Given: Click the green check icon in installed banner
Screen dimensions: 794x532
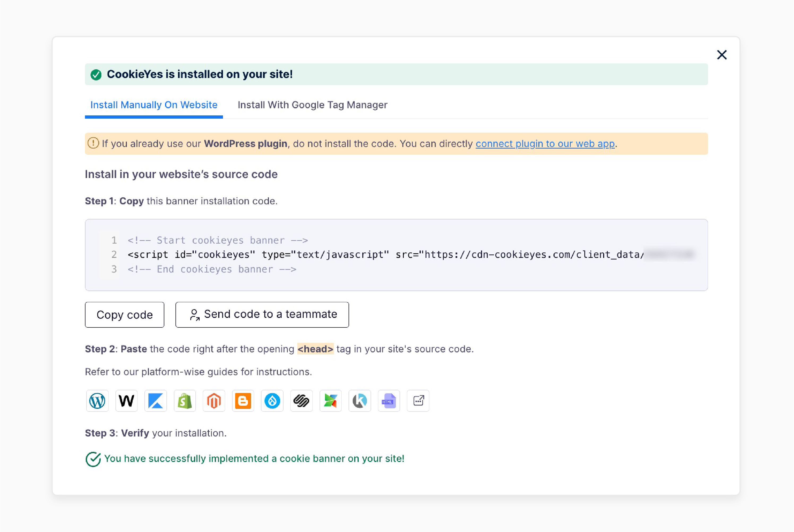Looking at the screenshot, I should tap(96, 75).
